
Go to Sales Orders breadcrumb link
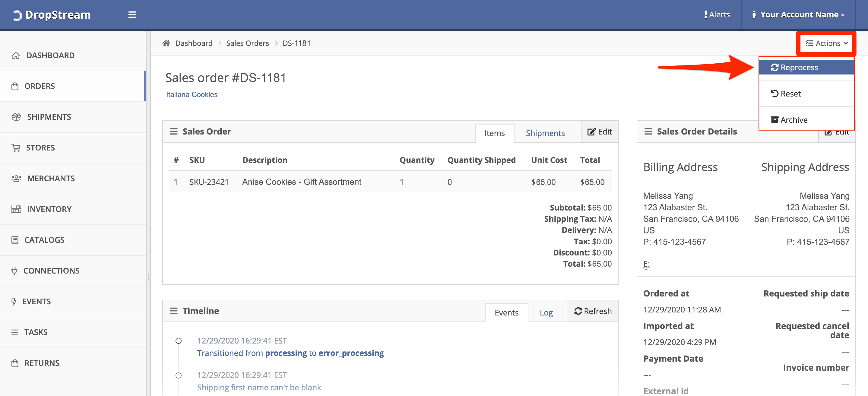247,43
